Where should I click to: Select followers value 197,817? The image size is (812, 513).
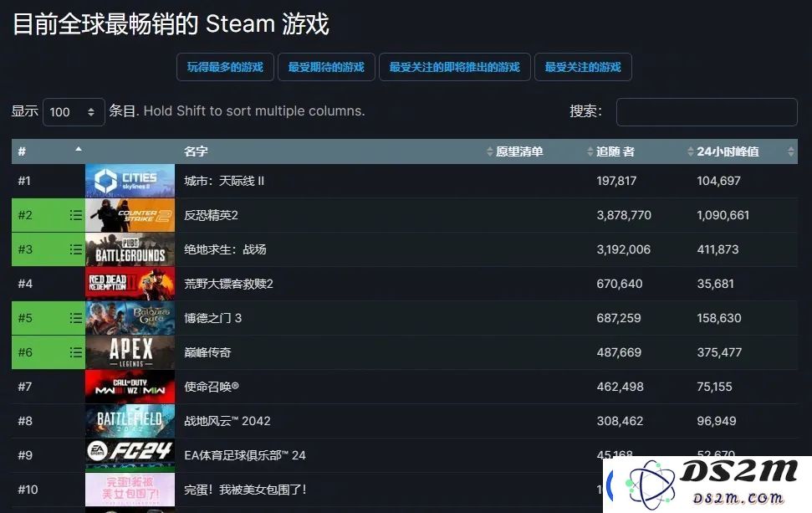pyautogui.click(x=616, y=181)
